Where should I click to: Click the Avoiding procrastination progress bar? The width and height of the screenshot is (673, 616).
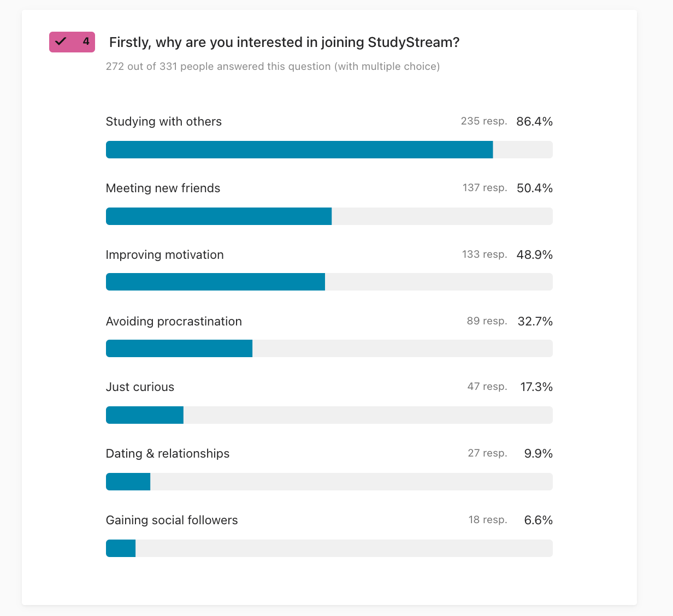(329, 348)
